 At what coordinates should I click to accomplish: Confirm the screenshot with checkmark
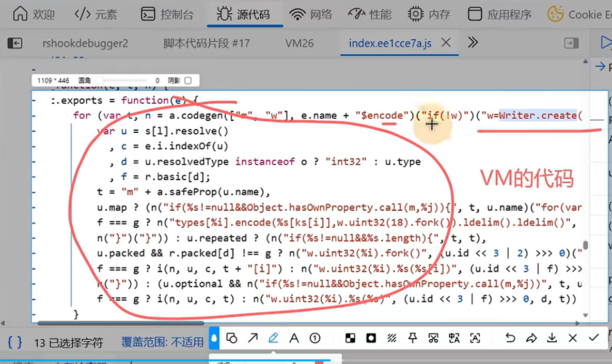pos(593,338)
